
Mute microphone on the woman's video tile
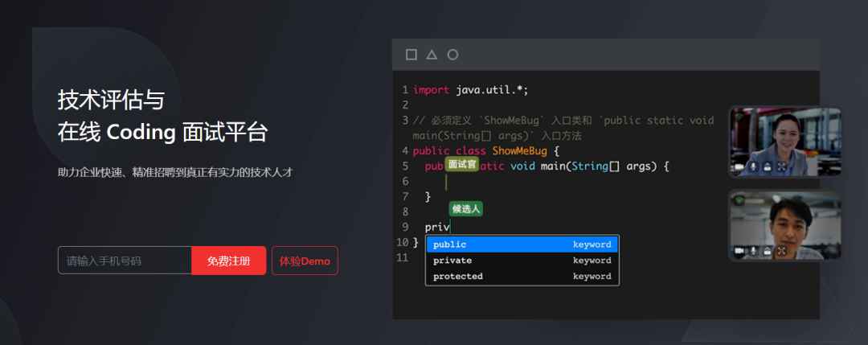coord(753,166)
